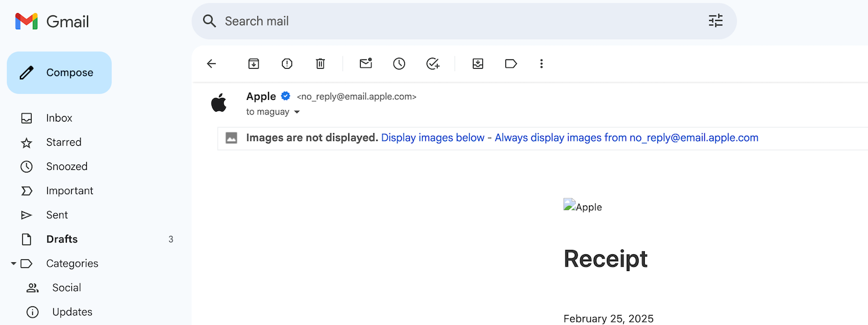
Task: Snooze this email with the clock icon
Action: 399,63
